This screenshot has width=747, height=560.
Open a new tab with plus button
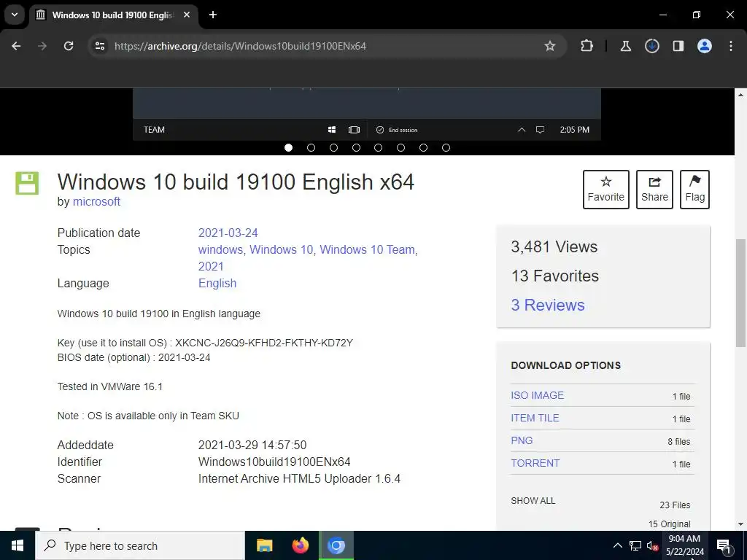[213, 15]
